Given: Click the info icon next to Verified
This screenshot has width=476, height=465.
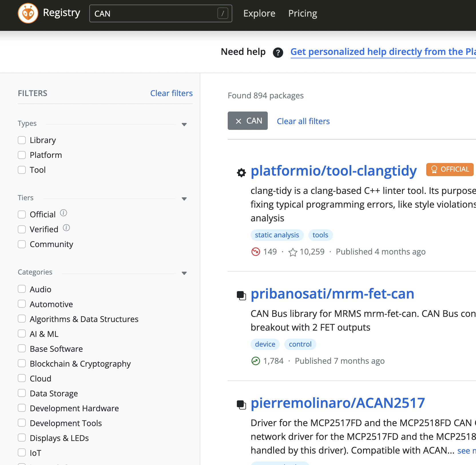Looking at the screenshot, I should click(x=66, y=228).
